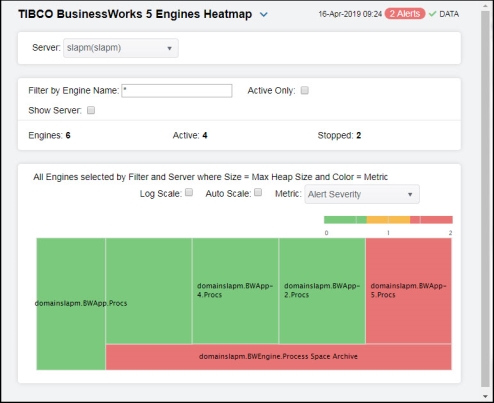Select the domainslapm.BWApp-5.Procs red cell
494x403 pixels.
(409, 290)
